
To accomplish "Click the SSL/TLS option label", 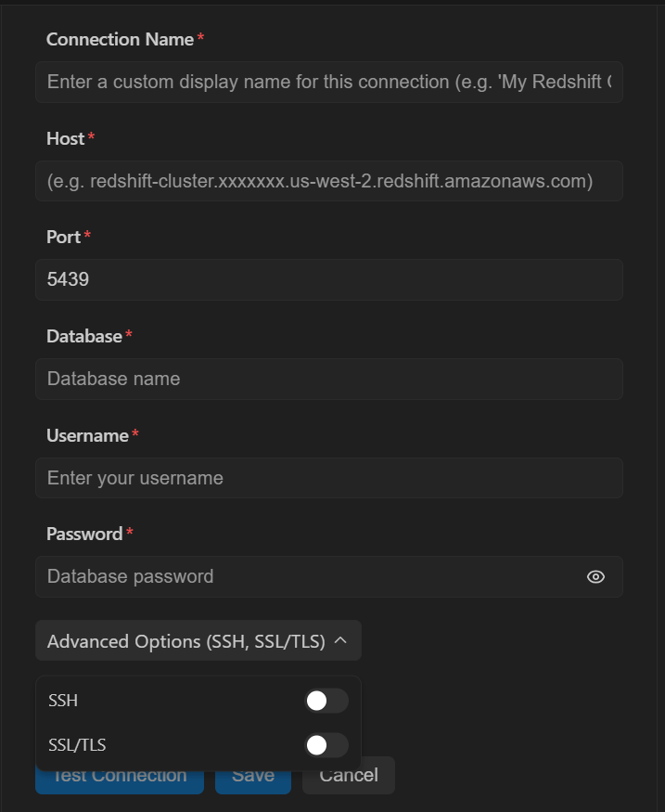I will 77,745.
